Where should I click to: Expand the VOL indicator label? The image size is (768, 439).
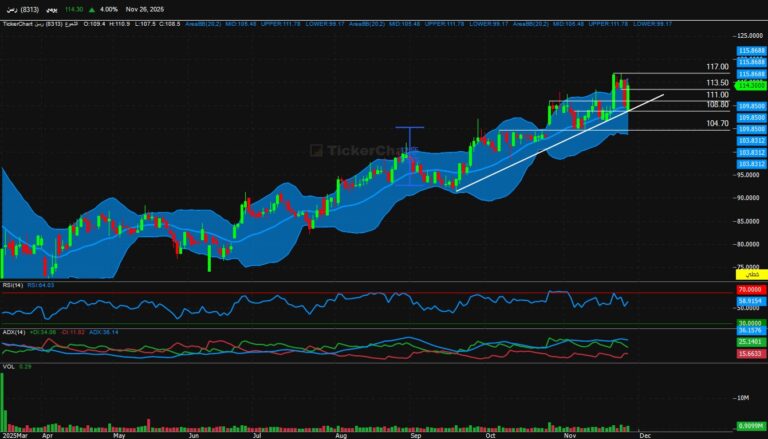(9, 368)
